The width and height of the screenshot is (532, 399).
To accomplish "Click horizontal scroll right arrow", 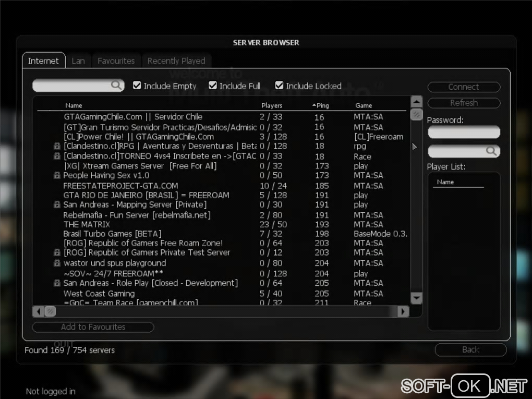I will 403,311.
